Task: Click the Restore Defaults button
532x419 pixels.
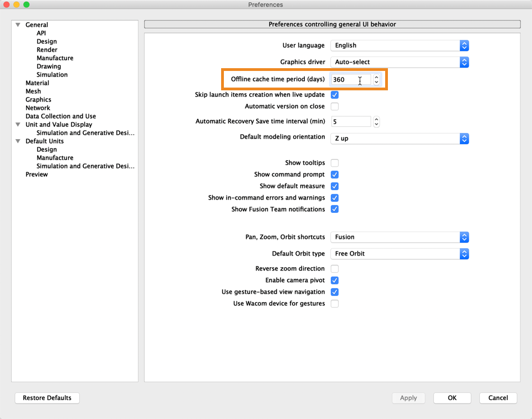Action: pyautogui.click(x=47, y=398)
